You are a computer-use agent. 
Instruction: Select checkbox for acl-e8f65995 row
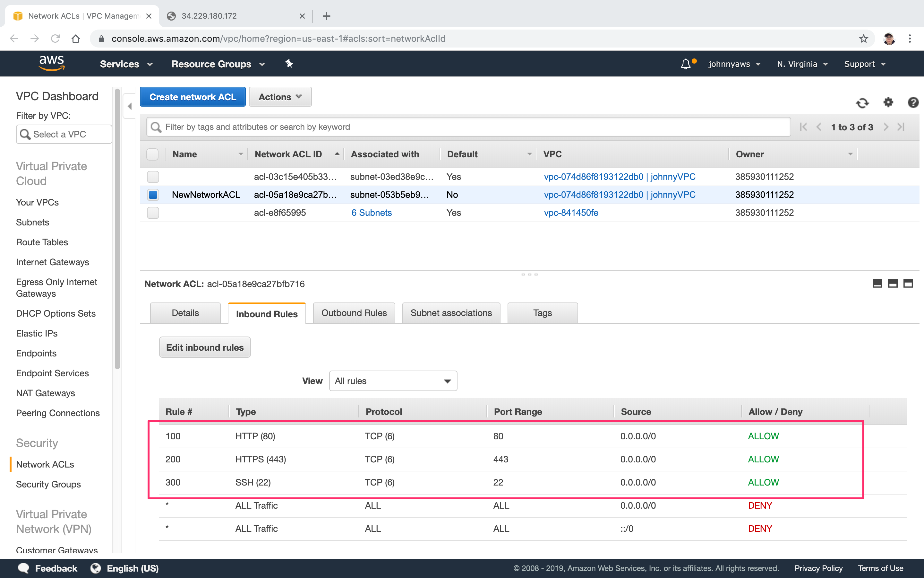tap(153, 213)
